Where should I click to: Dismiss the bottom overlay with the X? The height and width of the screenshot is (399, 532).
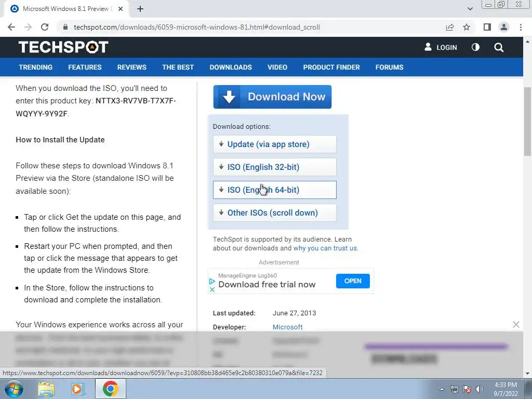(516, 324)
